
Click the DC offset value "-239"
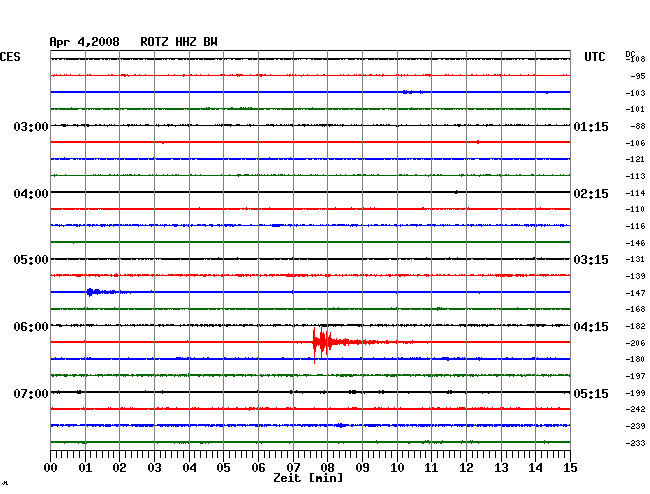635,426
